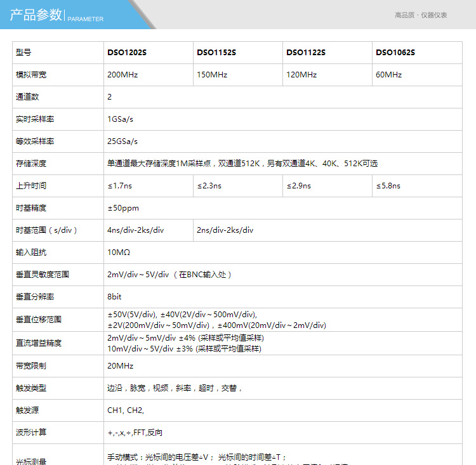
Task: Click the ±50ppm timebase accuracy value
Action: [123, 208]
